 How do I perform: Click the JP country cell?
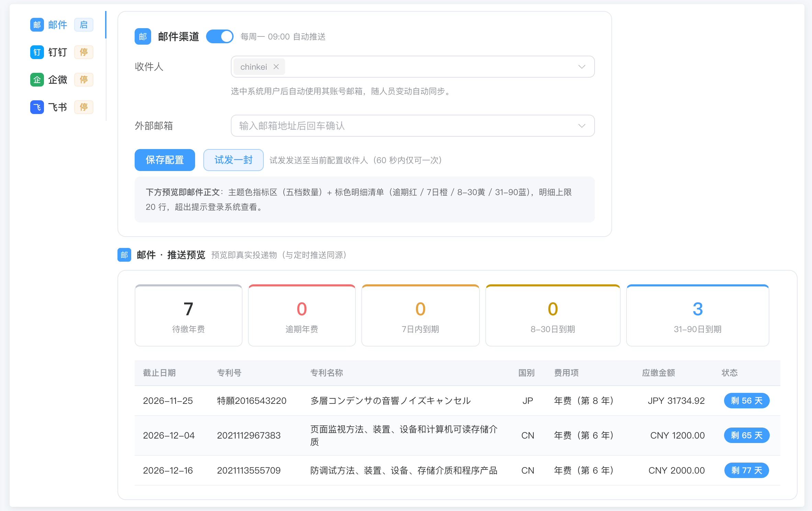click(x=528, y=401)
